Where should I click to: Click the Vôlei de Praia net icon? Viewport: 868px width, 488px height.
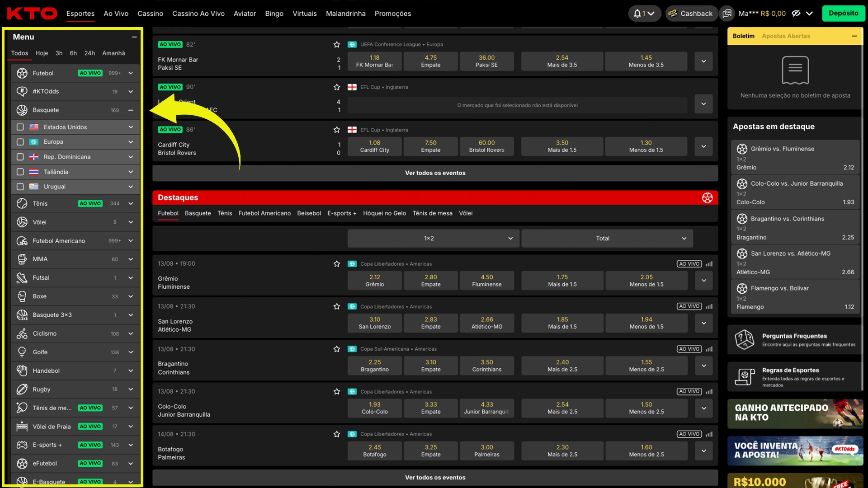[x=22, y=426]
